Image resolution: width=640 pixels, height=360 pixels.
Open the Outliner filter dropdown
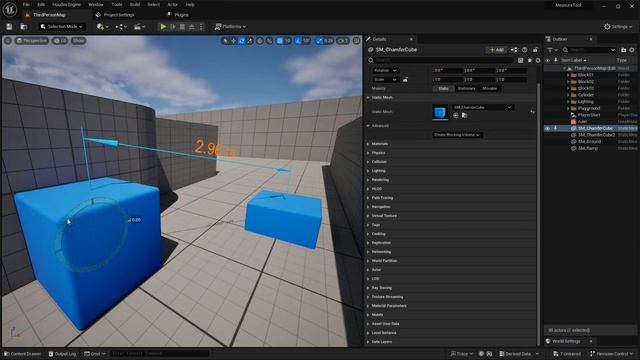[x=552, y=50]
